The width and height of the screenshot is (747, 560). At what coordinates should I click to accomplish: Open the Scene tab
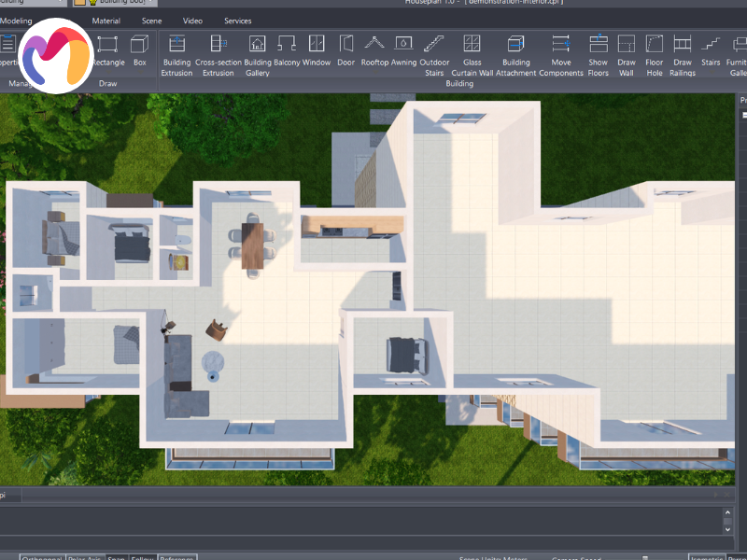coord(151,21)
